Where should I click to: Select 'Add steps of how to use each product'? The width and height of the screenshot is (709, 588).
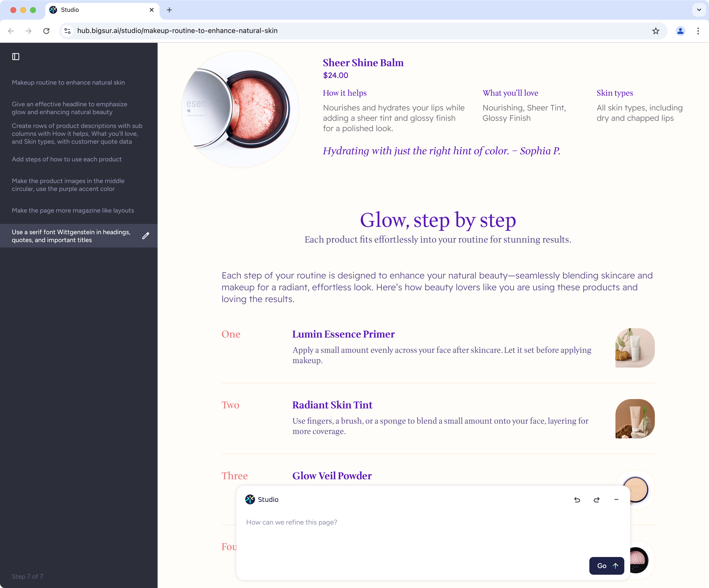[66, 159]
